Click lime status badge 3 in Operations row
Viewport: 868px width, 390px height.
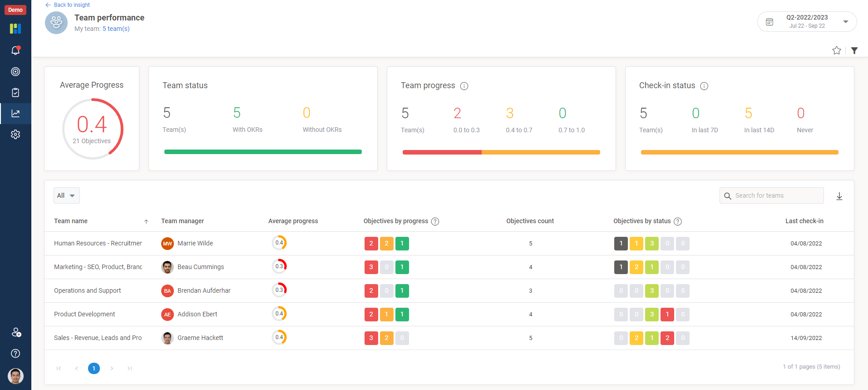click(652, 291)
